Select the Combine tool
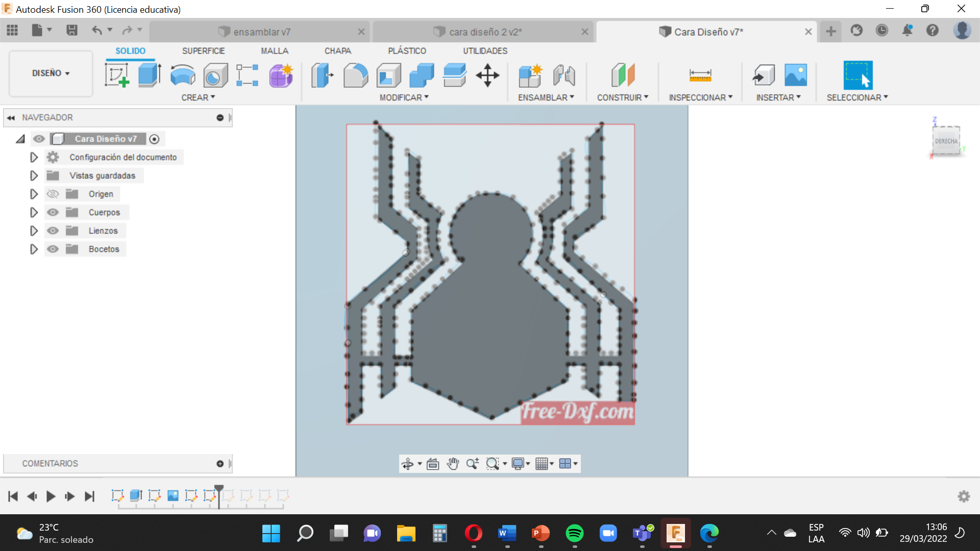The width and height of the screenshot is (980, 551). (x=422, y=76)
